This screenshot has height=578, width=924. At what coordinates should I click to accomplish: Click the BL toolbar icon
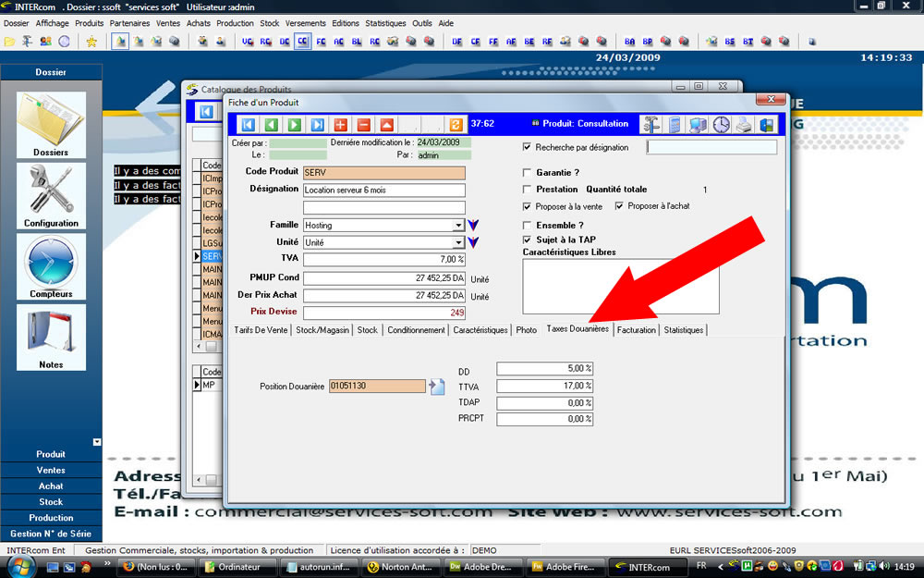357,42
